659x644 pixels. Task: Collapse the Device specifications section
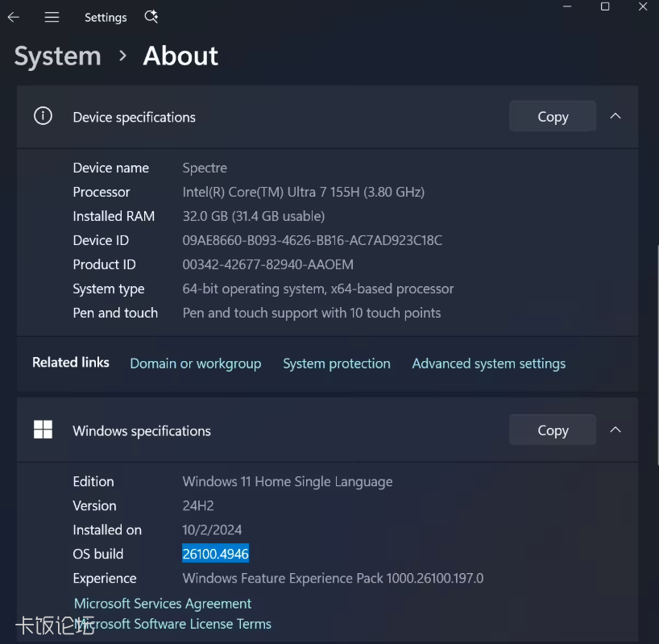(x=615, y=116)
